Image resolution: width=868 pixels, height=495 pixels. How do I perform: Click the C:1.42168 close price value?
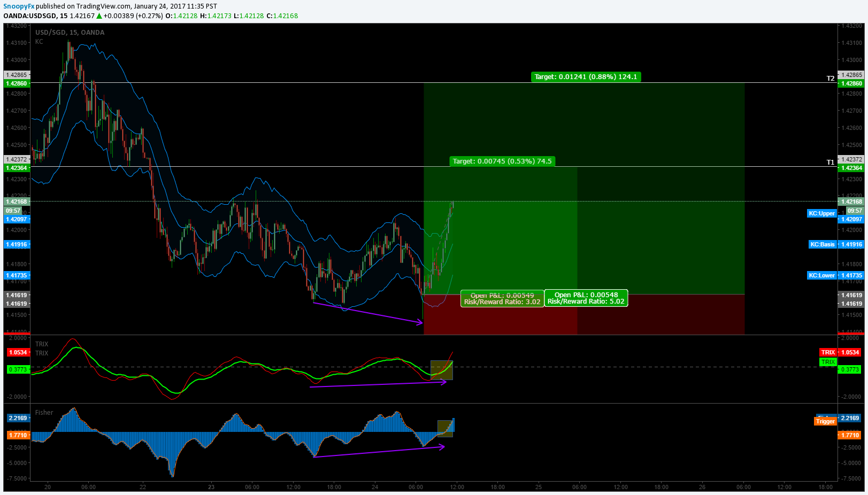[x=282, y=16]
